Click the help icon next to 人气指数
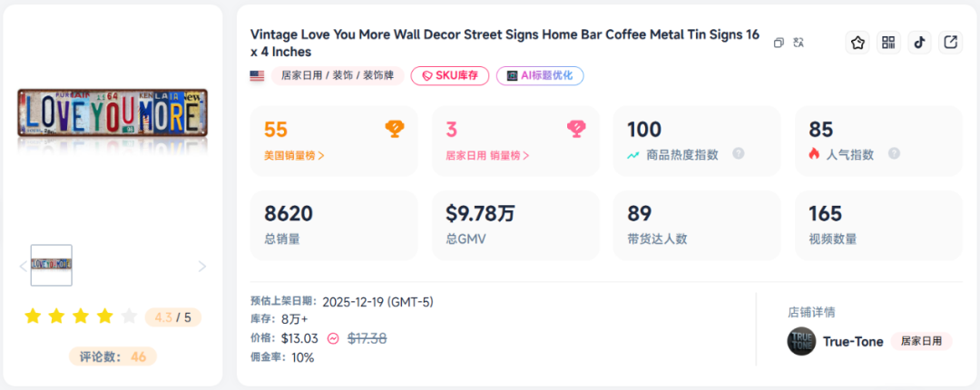Screen dimensions: 980x390 coord(893,154)
